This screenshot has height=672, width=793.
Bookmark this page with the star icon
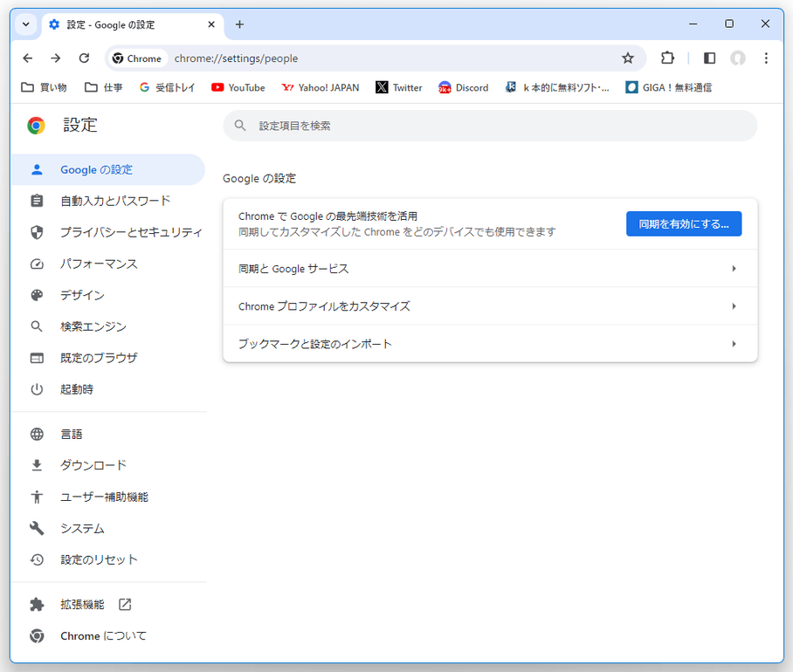pyautogui.click(x=628, y=58)
